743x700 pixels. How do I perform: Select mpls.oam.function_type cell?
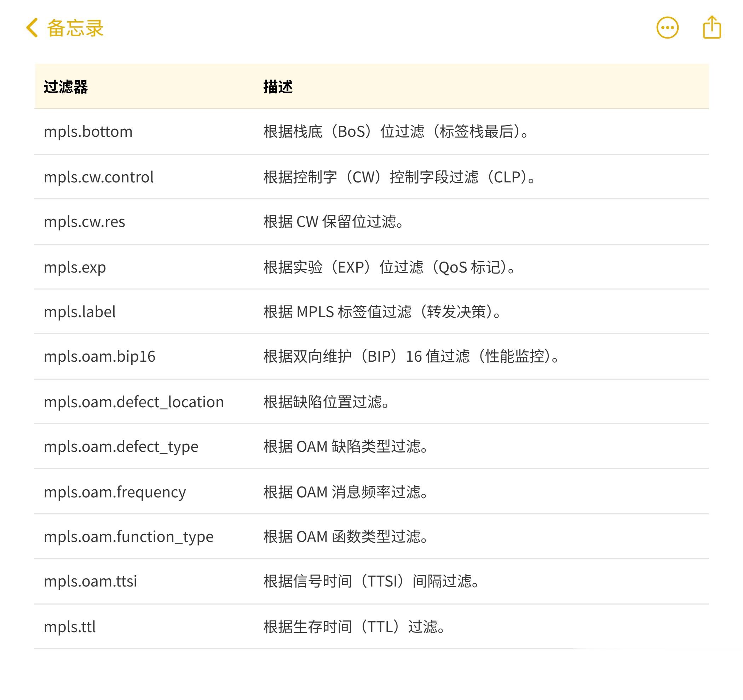128,537
